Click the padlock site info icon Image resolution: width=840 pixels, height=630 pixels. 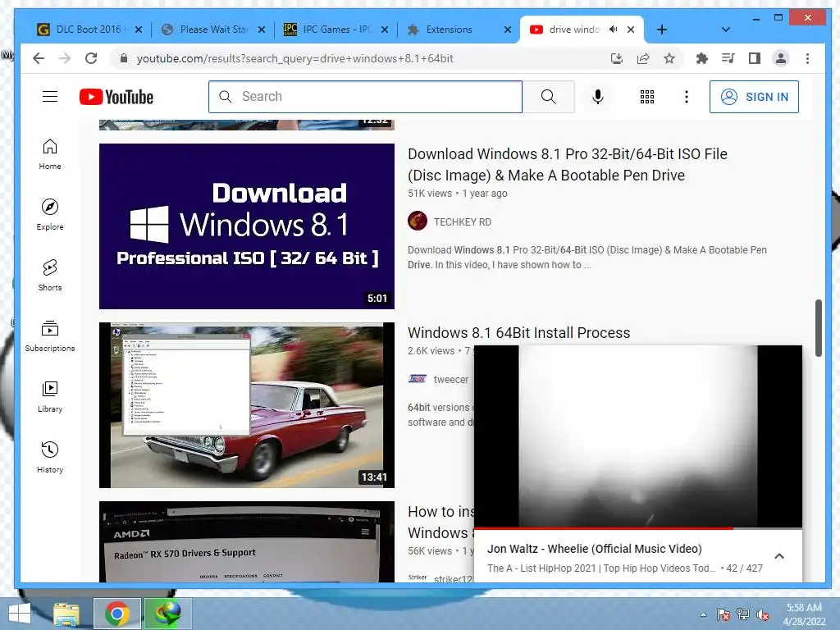tap(124, 58)
